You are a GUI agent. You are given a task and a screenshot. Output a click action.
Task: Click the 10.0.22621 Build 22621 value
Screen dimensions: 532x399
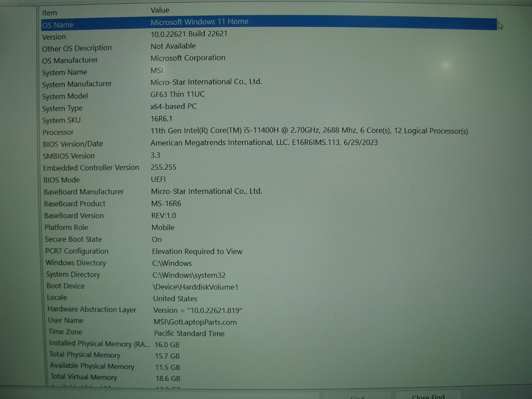point(189,34)
